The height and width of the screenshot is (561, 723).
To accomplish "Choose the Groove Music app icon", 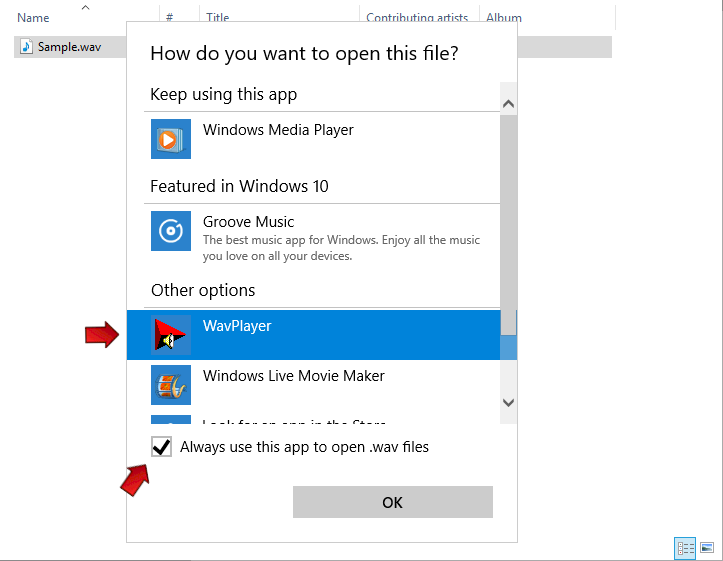I will (x=171, y=231).
